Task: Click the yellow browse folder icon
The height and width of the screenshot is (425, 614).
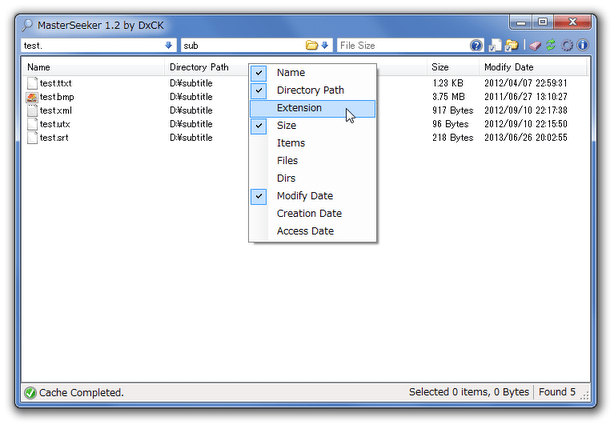Action: point(312,45)
